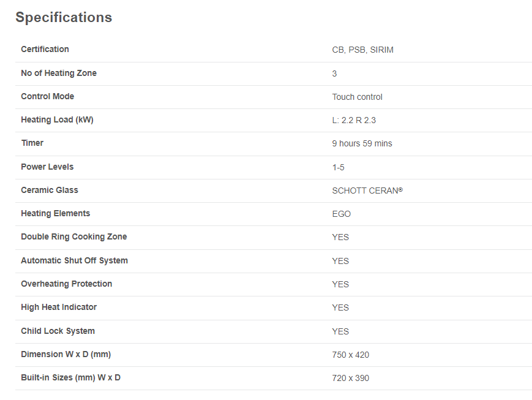The image size is (532, 400).
Task: Click the Double Ring Cooking Zone label
Action: [x=74, y=236]
